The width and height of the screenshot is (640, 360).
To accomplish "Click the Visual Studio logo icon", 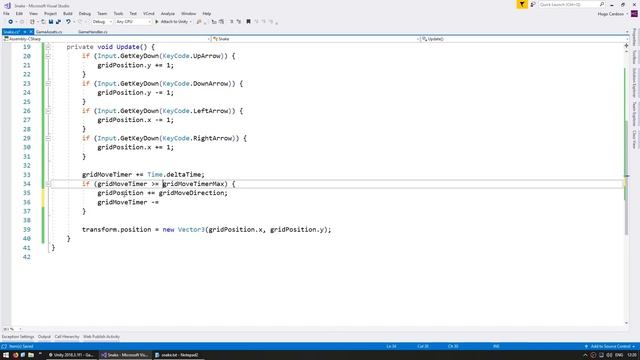I will (x=7, y=5).
